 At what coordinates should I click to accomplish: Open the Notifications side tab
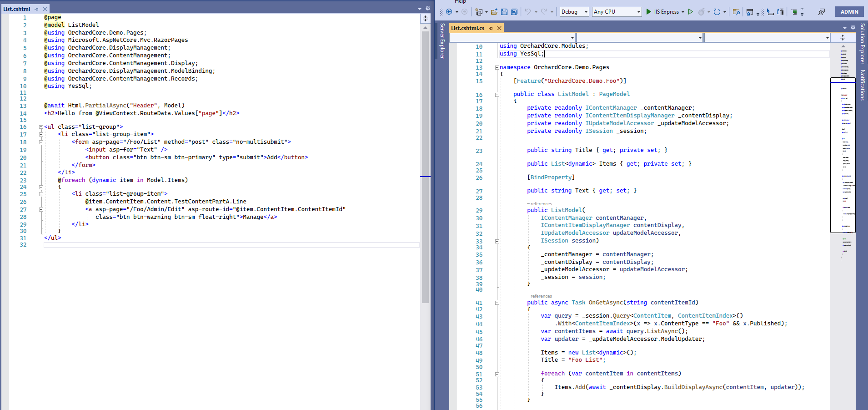pyautogui.click(x=862, y=85)
